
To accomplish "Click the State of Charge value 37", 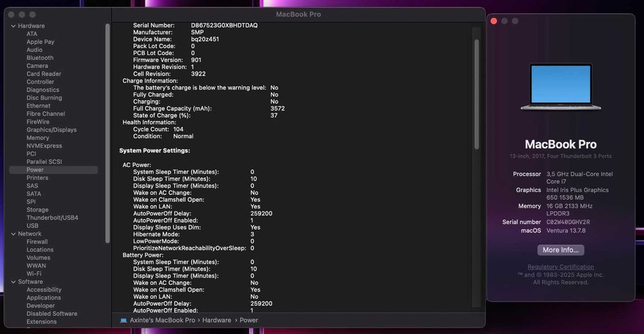I will click(x=274, y=115).
